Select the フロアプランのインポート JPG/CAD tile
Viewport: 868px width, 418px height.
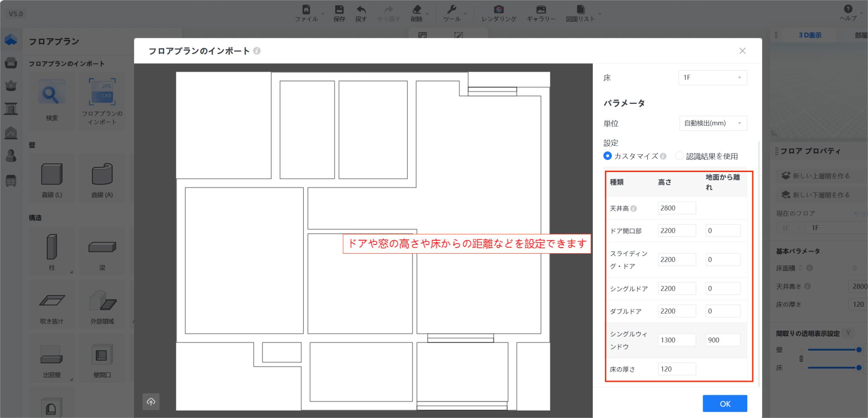tap(102, 101)
